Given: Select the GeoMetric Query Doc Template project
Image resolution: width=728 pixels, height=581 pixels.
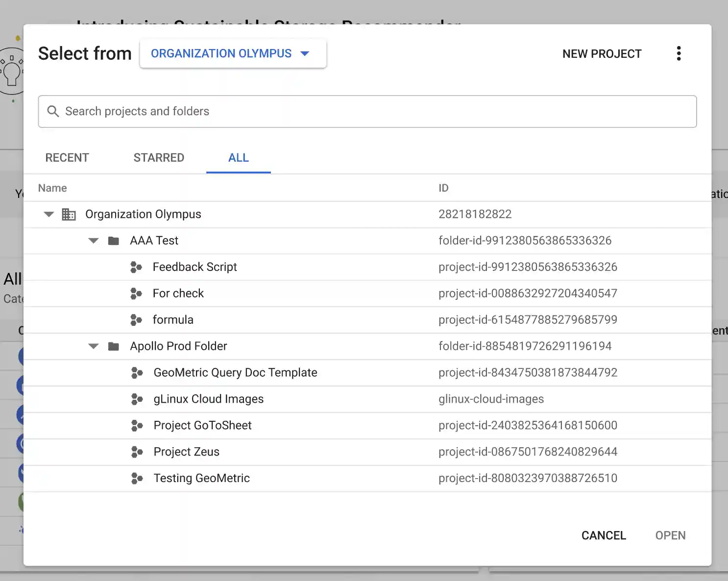Looking at the screenshot, I should point(235,373).
